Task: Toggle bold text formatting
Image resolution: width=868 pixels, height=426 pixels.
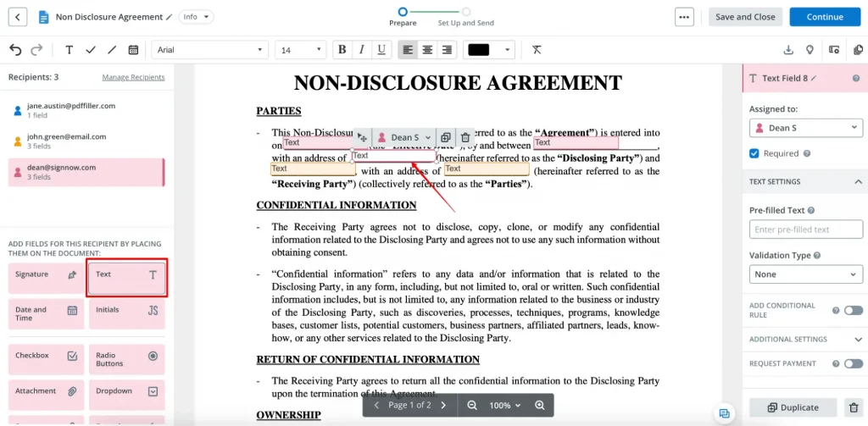Action: 342,50
